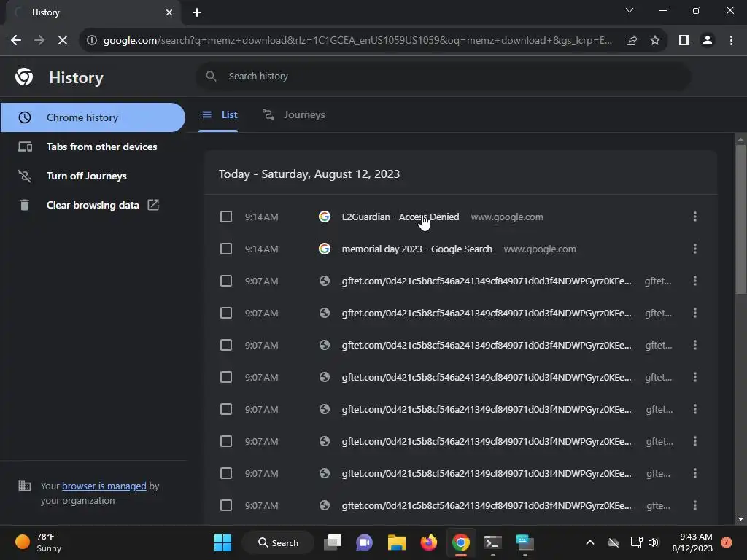Click Google favicon on E2Guardian entry
The height and width of the screenshot is (560, 747).
pyautogui.click(x=325, y=217)
